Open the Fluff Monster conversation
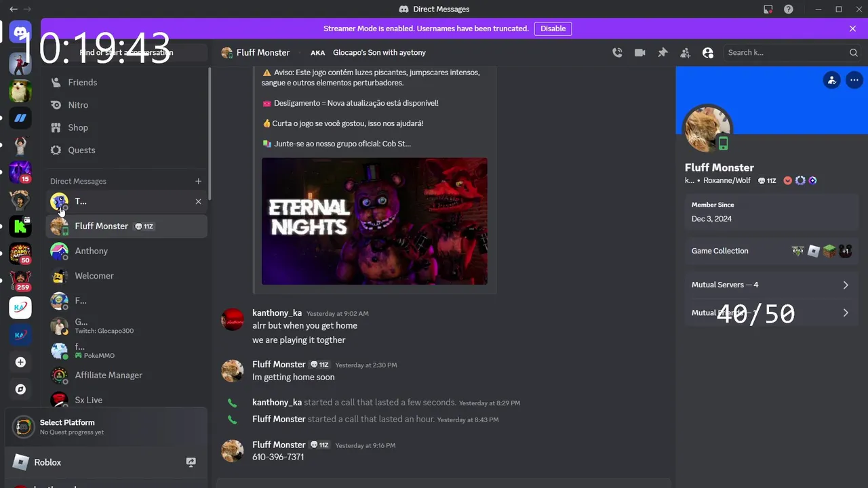Viewport: 868px width, 488px height. tap(126, 226)
